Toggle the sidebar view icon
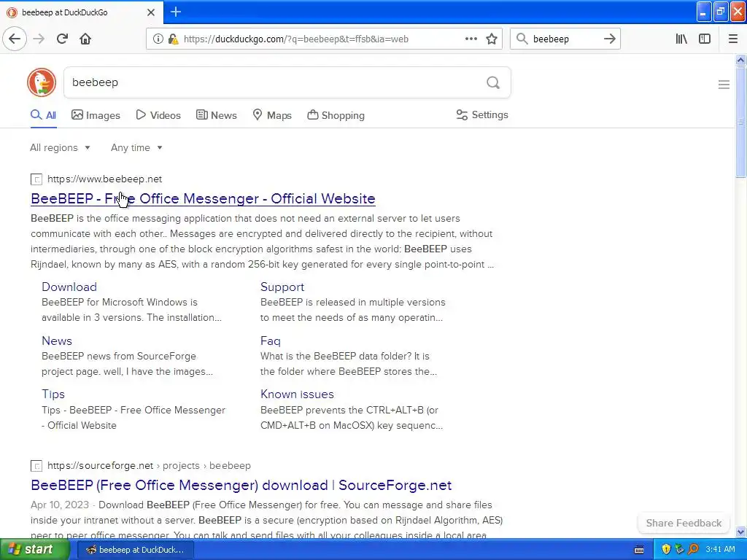 tap(705, 39)
